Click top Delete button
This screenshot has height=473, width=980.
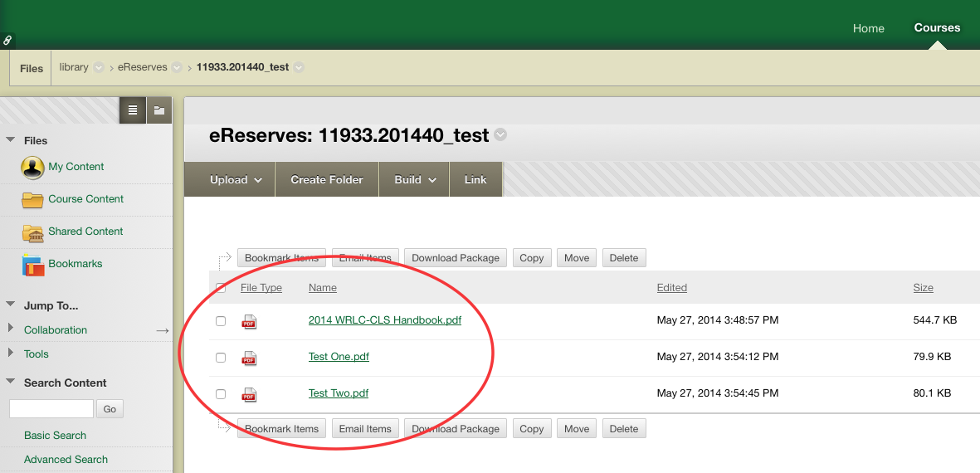624,257
